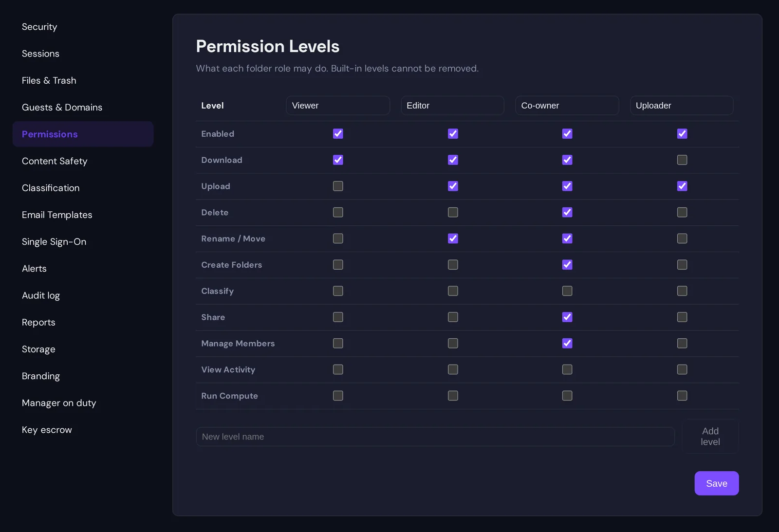Uncheck Download for Editor
The height and width of the screenshot is (532, 779).
tap(453, 160)
